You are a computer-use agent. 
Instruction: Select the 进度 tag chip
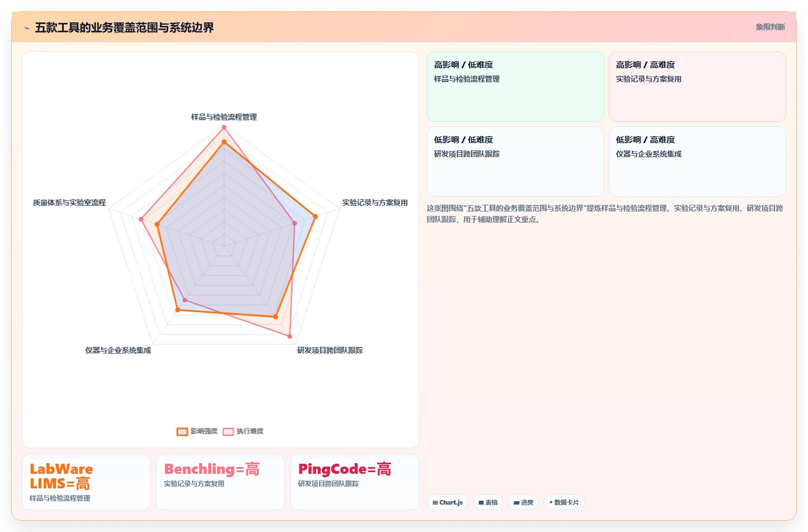[x=523, y=502]
